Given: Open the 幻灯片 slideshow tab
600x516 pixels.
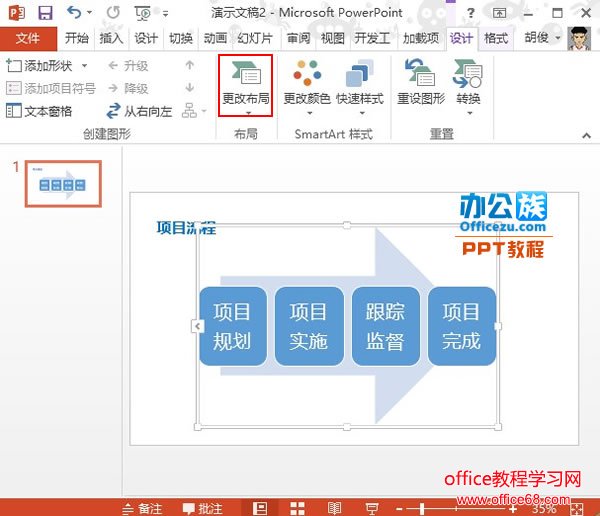Looking at the screenshot, I should coord(255,38).
